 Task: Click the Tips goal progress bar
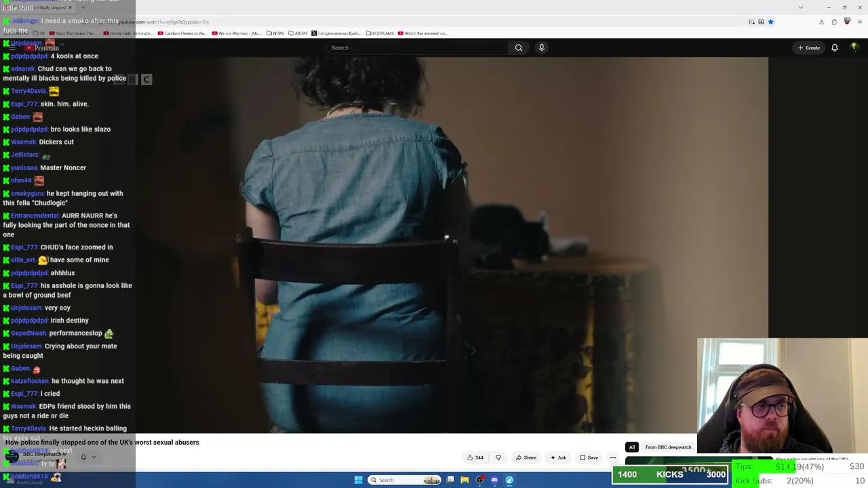tap(800, 467)
